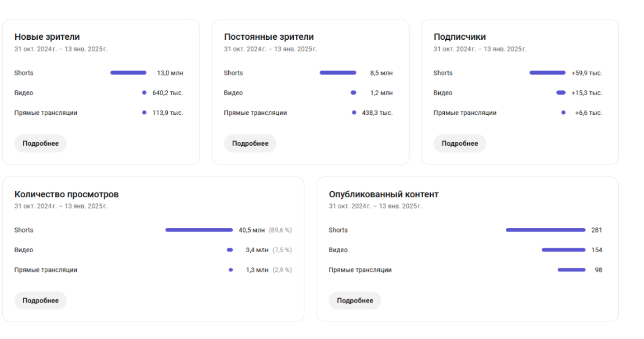Click Видео label in Опубликованный контент
Viewport: 644px width, 339px height.
(x=338, y=250)
